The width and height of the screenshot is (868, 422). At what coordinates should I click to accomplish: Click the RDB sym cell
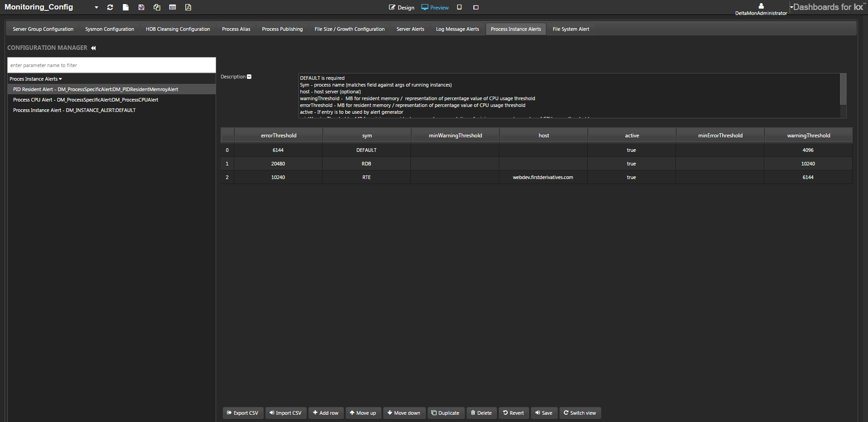coord(366,164)
